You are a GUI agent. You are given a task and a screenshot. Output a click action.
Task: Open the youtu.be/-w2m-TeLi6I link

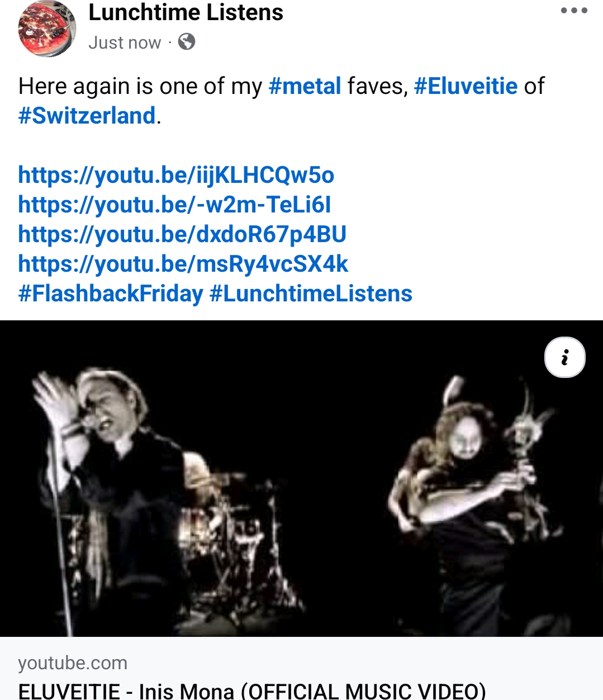pyautogui.click(x=174, y=205)
